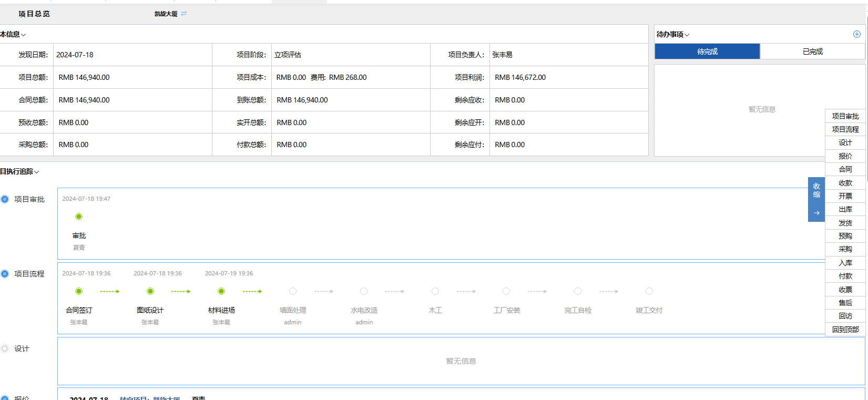Viewport: 868px width, 400px height.
Task: Jump to 售后 in side menu
Action: (x=845, y=303)
